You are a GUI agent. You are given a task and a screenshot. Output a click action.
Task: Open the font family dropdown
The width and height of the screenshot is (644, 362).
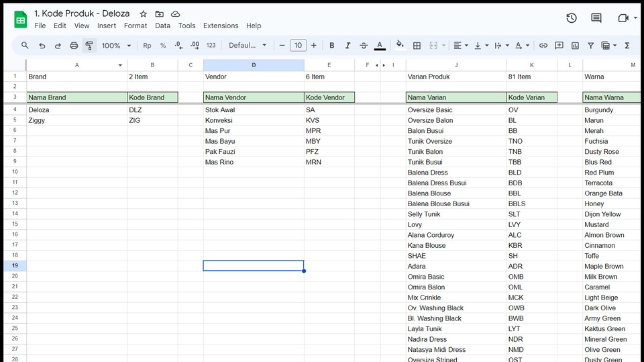[248, 45]
